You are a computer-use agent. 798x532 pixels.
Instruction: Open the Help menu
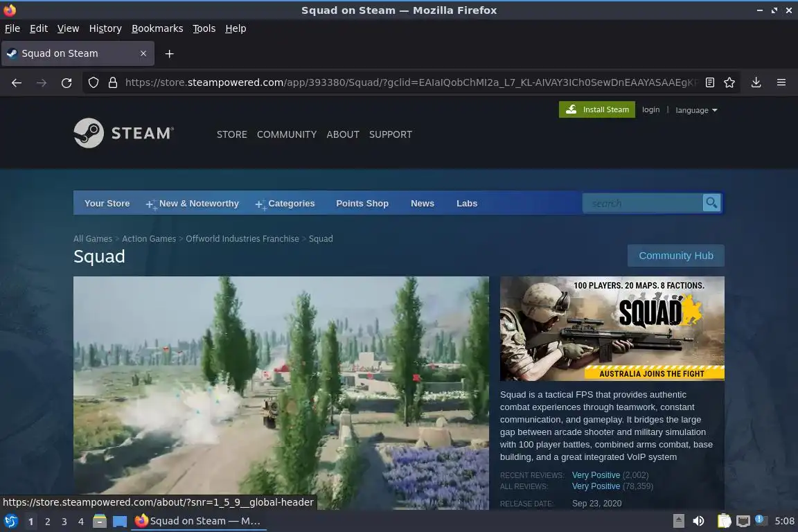tap(236, 28)
